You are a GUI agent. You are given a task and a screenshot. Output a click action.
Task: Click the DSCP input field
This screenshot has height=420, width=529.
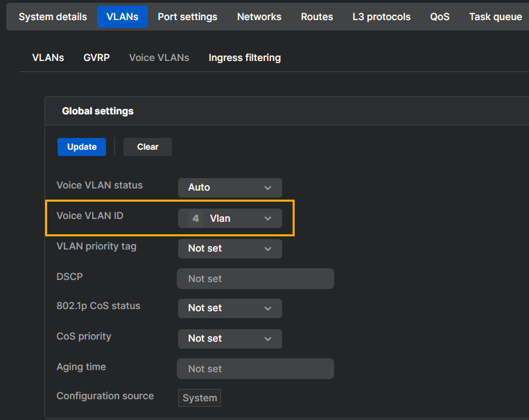coord(255,279)
